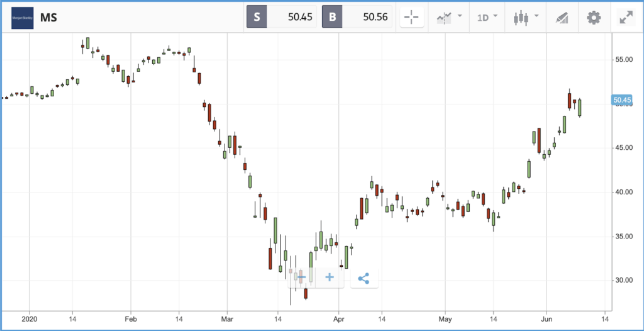
Task: Click the Buy button at 50.56
Action: 357,17
